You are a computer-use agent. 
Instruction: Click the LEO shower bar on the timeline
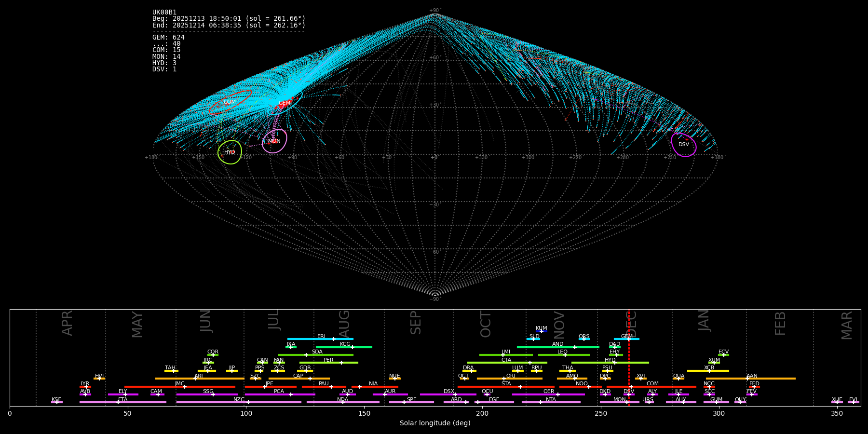coord(564,355)
